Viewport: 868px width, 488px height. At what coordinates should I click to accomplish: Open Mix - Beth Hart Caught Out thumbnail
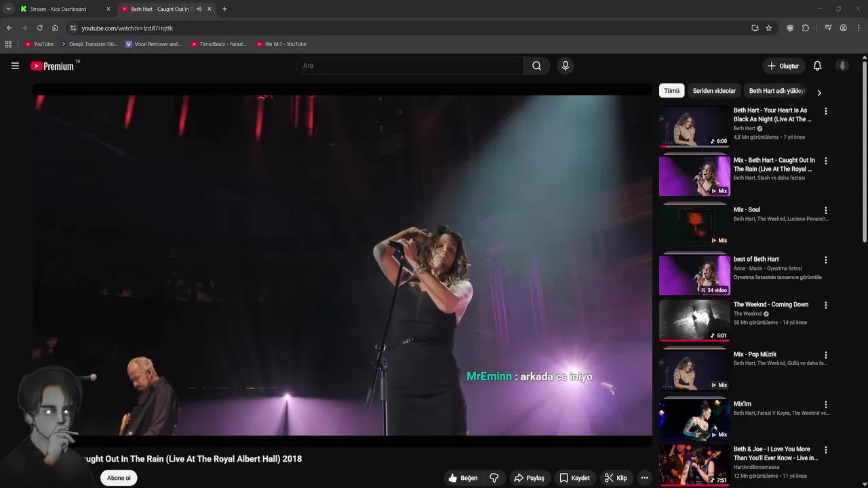pos(694,176)
